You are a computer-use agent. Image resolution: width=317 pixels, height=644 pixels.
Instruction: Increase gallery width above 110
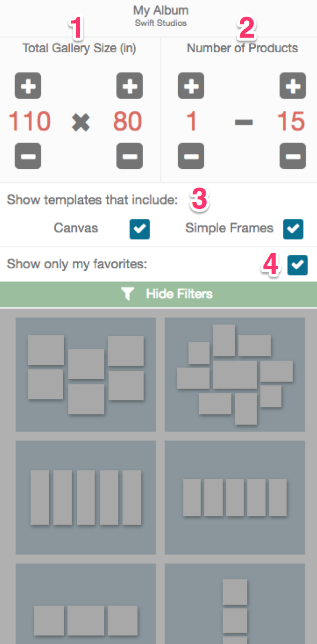point(28,86)
